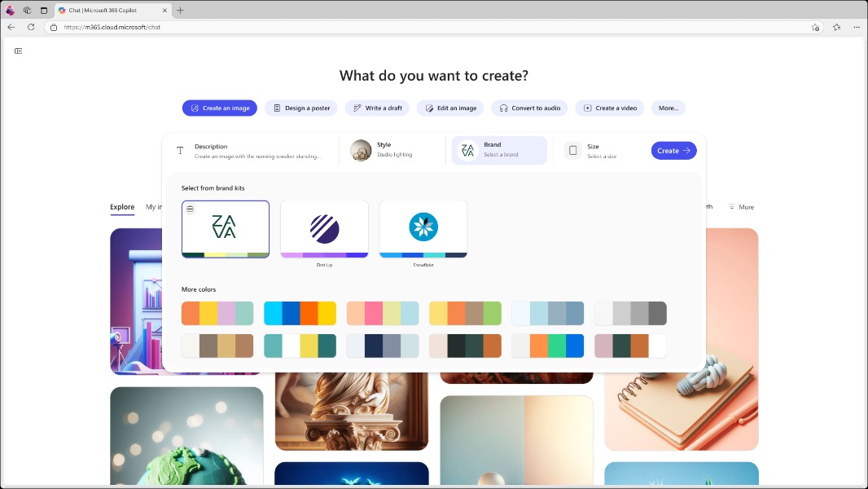Pick the Snowflake brand kit
Screen dimensions: 868x489
tap(423, 228)
